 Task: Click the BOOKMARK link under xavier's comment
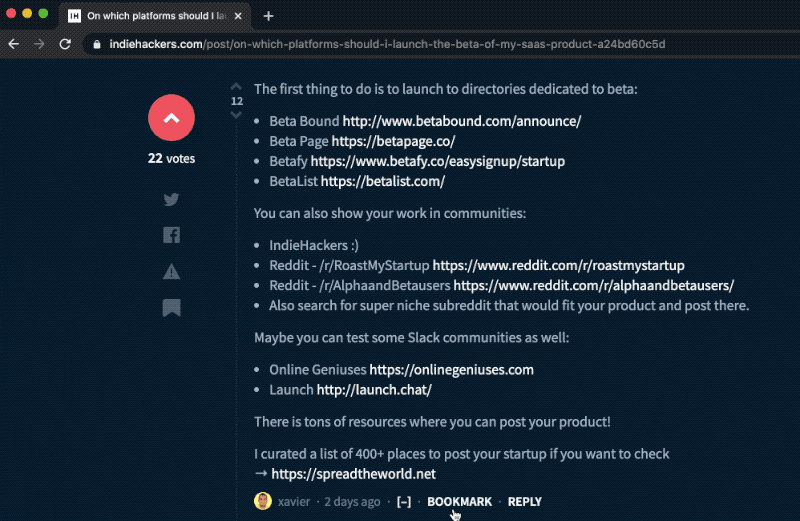pyautogui.click(x=460, y=502)
